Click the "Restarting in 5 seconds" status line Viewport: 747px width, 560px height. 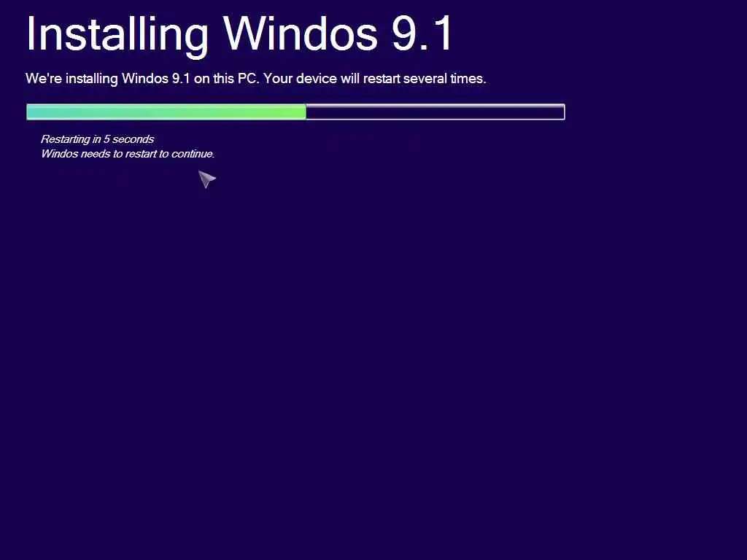pyautogui.click(x=97, y=139)
